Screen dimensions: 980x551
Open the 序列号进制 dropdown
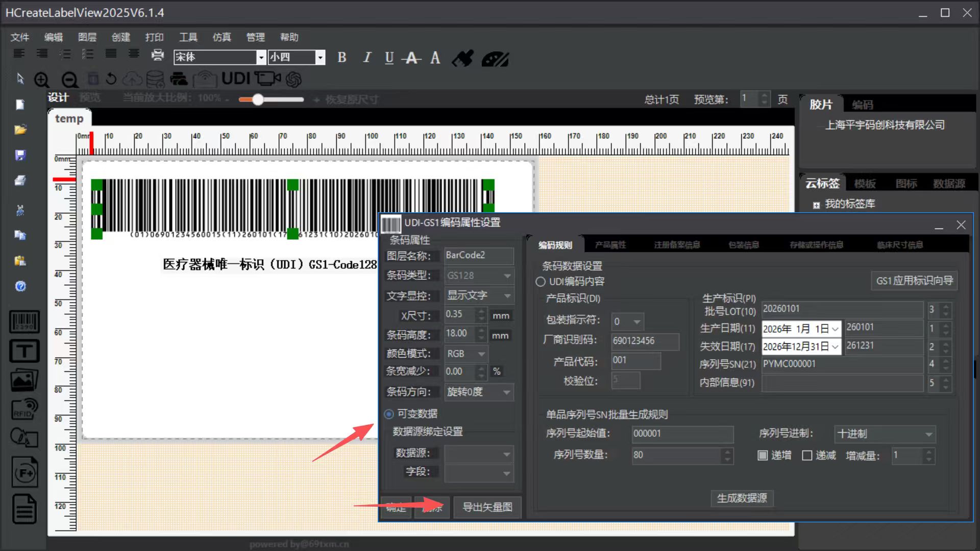click(x=884, y=434)
